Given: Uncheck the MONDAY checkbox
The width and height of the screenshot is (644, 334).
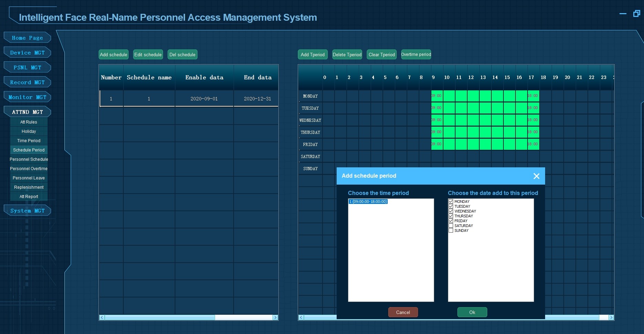Looking at the screenshot, I should point(451,202).
